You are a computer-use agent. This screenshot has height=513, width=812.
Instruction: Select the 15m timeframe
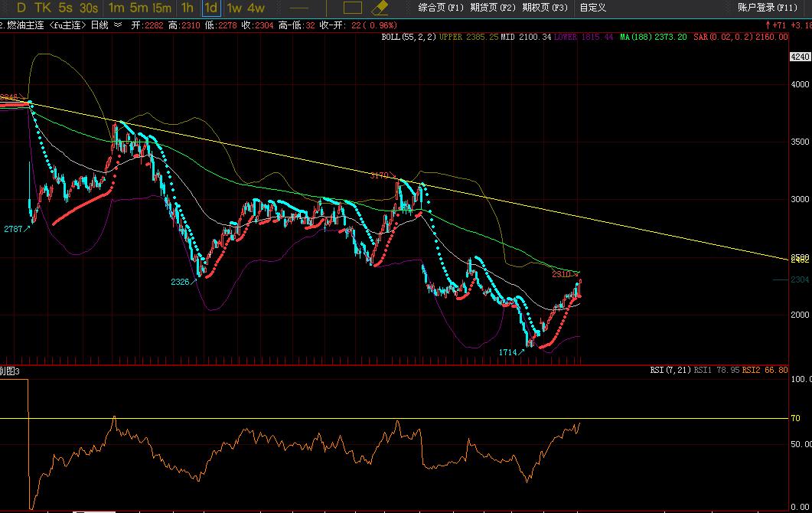(162, 8)
